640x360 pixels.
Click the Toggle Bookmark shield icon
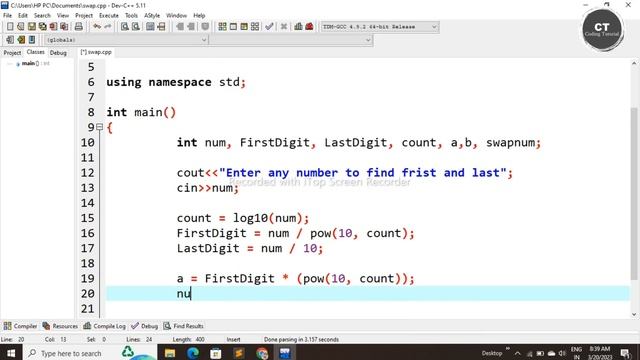click(205, 27)
